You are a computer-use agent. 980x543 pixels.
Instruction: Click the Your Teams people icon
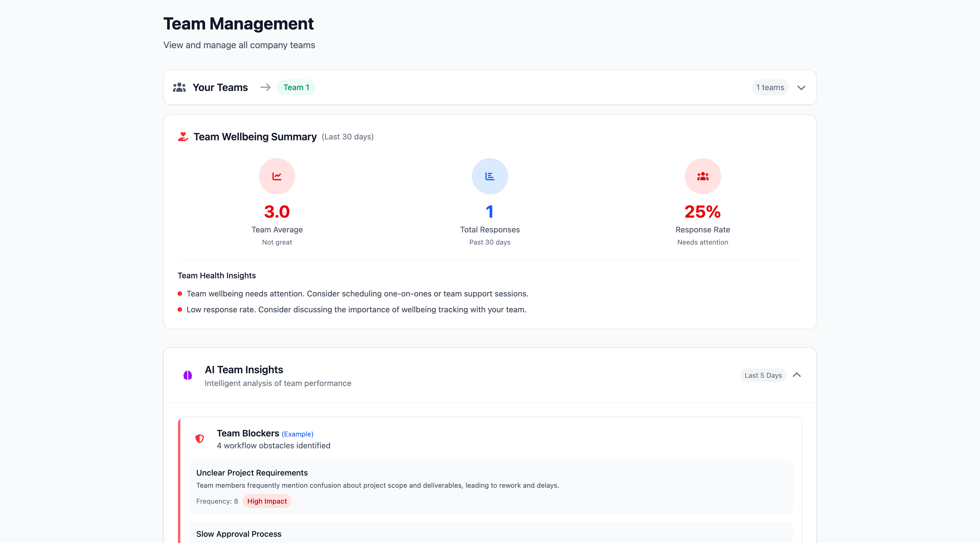pos(179,88)
